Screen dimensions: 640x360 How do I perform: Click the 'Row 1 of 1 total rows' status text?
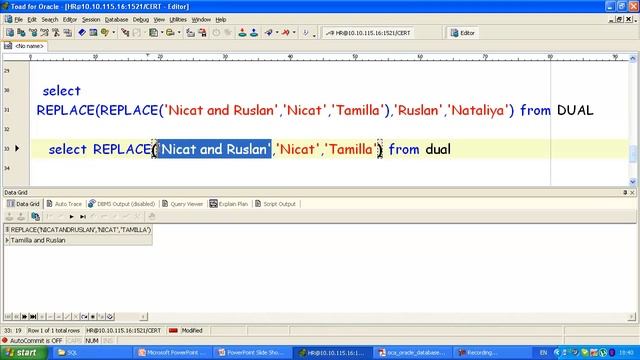(x=54, y=330)
